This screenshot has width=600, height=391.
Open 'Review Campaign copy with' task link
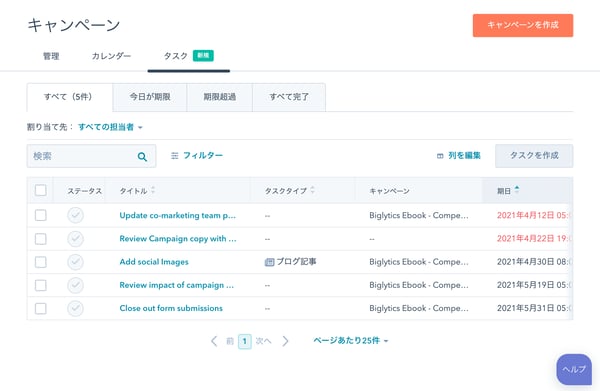[x=178, y=239]
